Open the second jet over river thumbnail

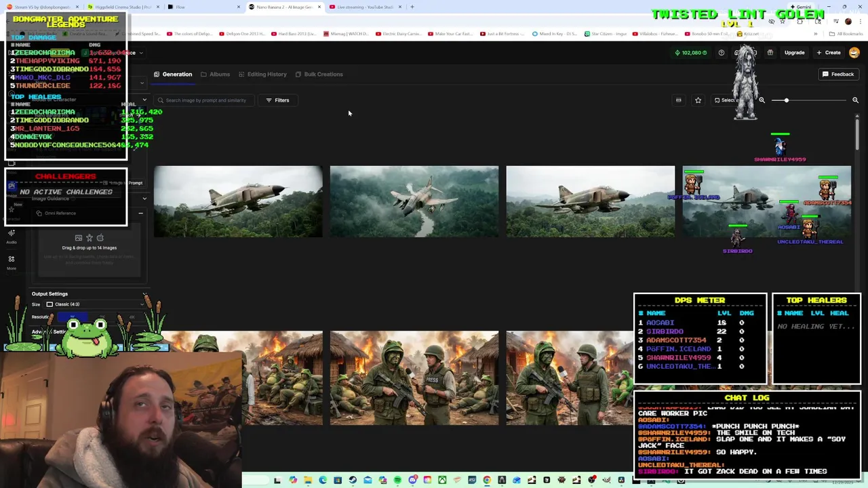coord(414,201)
